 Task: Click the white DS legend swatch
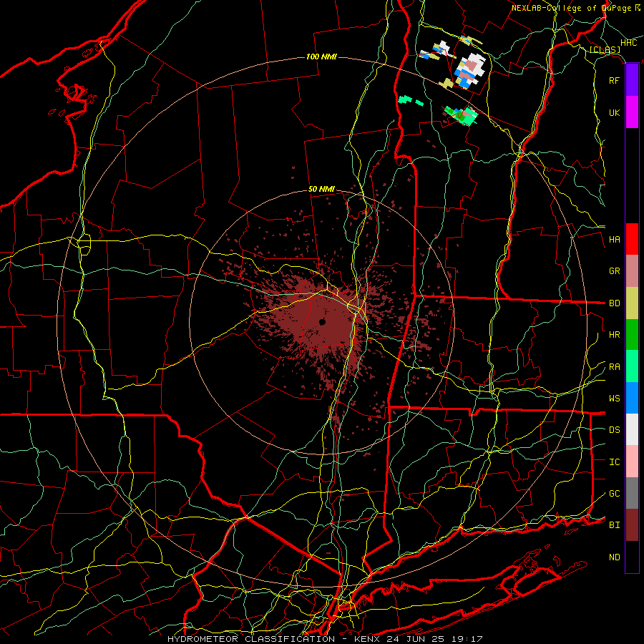click(x=632, y=429)
